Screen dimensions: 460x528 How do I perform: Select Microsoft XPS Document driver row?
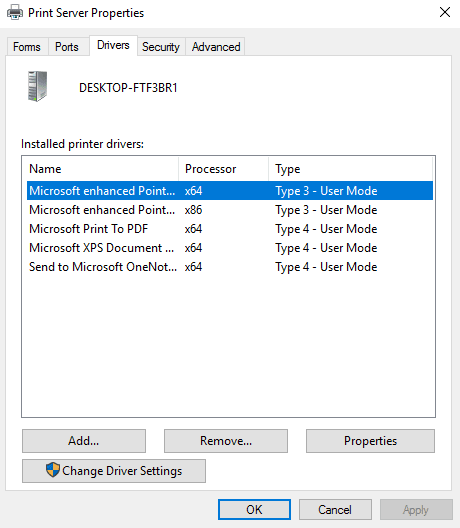(230, 248)
